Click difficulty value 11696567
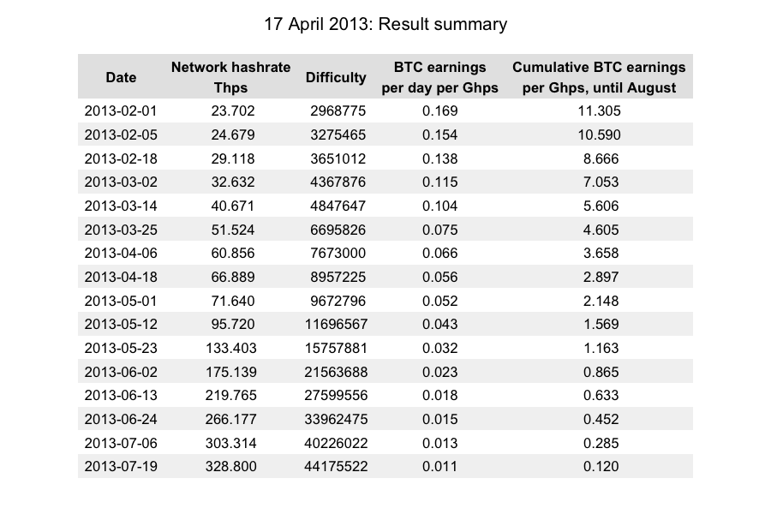Screen dimensions: 771x532 (336, 324)
